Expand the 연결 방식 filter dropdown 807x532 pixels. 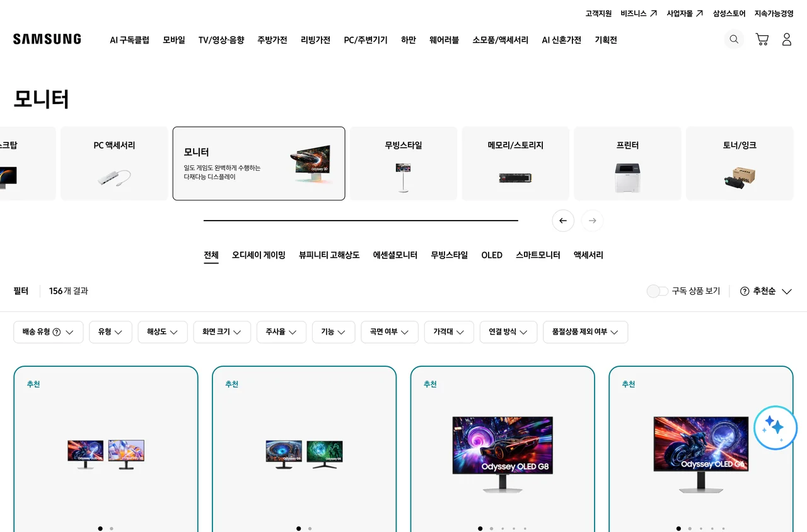pyautogui.click(x=508, y=332)
